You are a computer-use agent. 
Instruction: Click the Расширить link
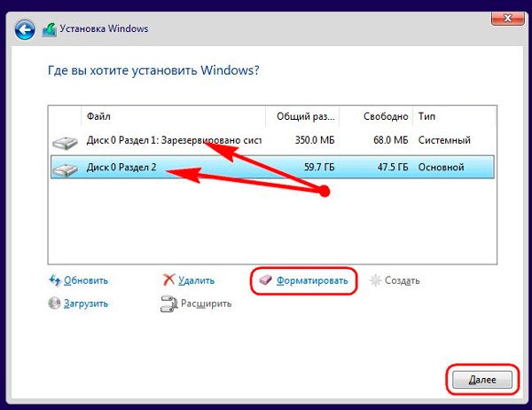point(207,304)
